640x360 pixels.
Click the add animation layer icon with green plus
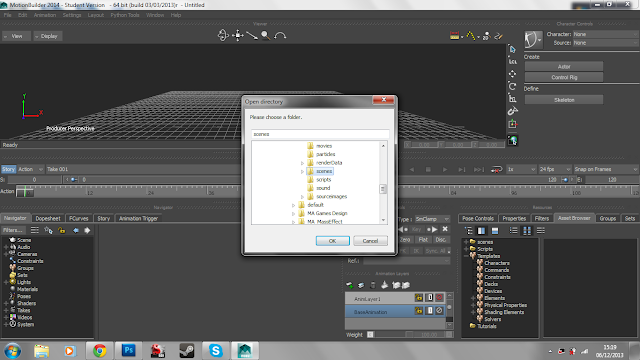pyautogui.click(x=350, y=285)
